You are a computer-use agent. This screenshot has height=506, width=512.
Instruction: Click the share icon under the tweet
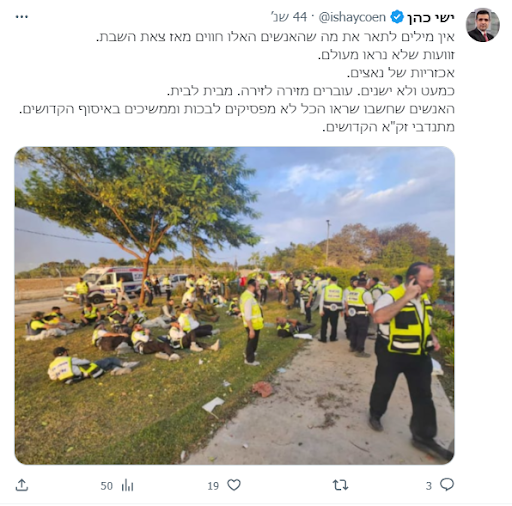22,485
